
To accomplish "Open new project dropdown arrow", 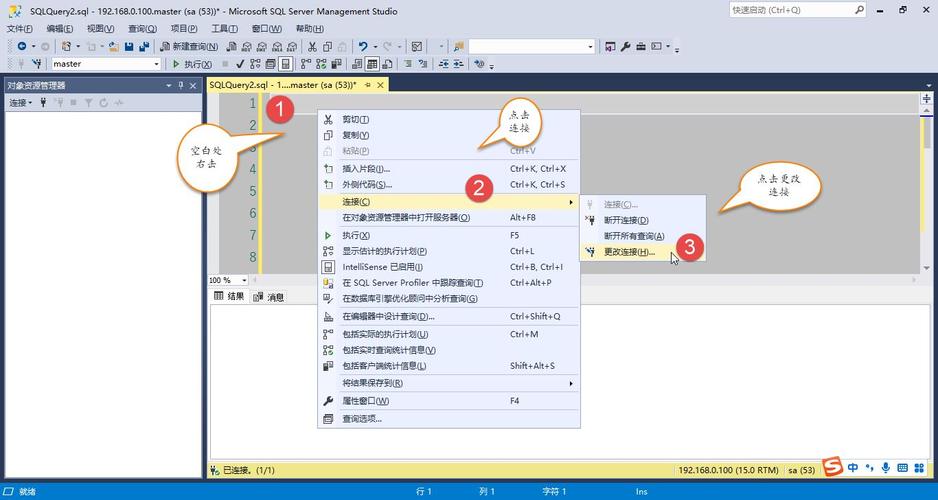I will [78, 47].
